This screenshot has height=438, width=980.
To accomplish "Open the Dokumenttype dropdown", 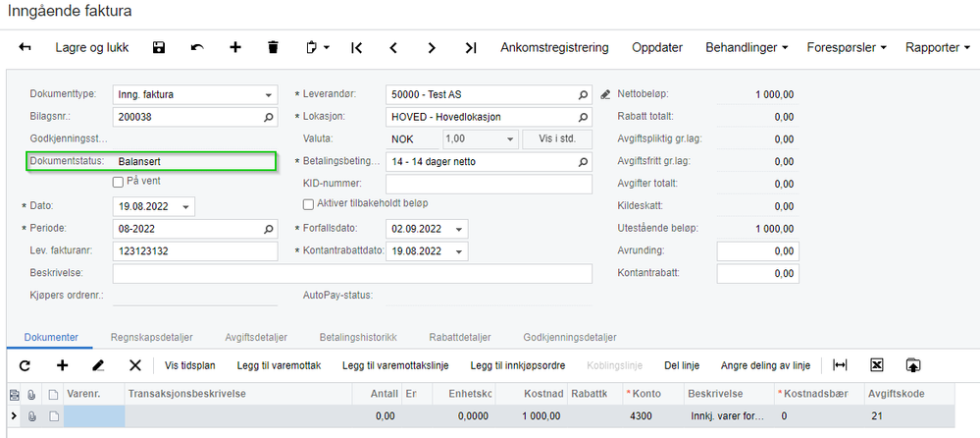I will [x=268, y=95].
